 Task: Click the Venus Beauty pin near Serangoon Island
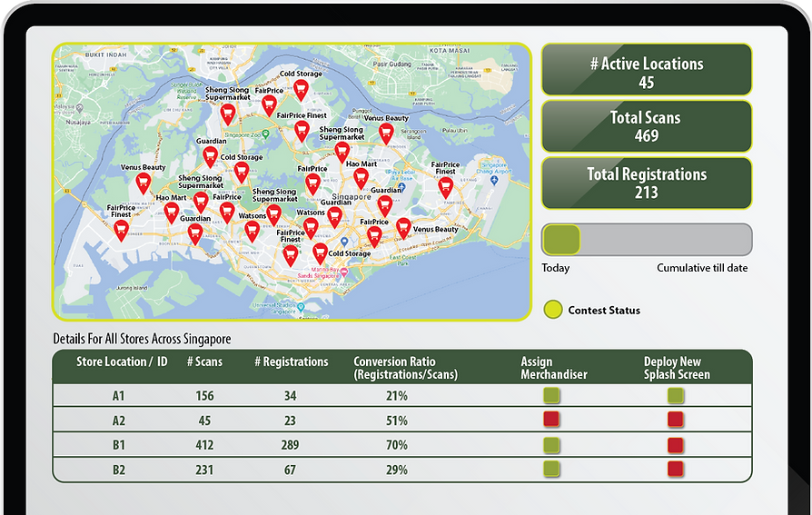tap(386, 134)
